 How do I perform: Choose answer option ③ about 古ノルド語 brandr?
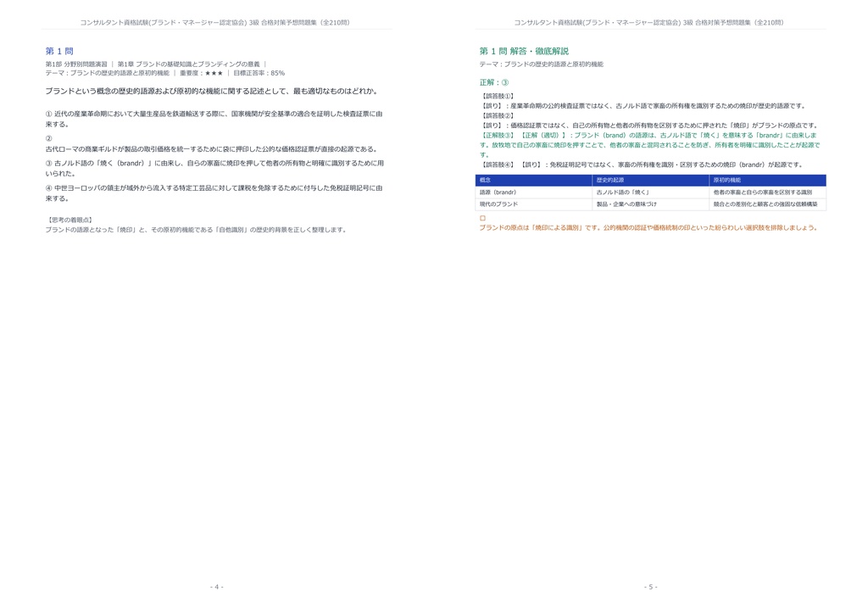tap(214, 168)
